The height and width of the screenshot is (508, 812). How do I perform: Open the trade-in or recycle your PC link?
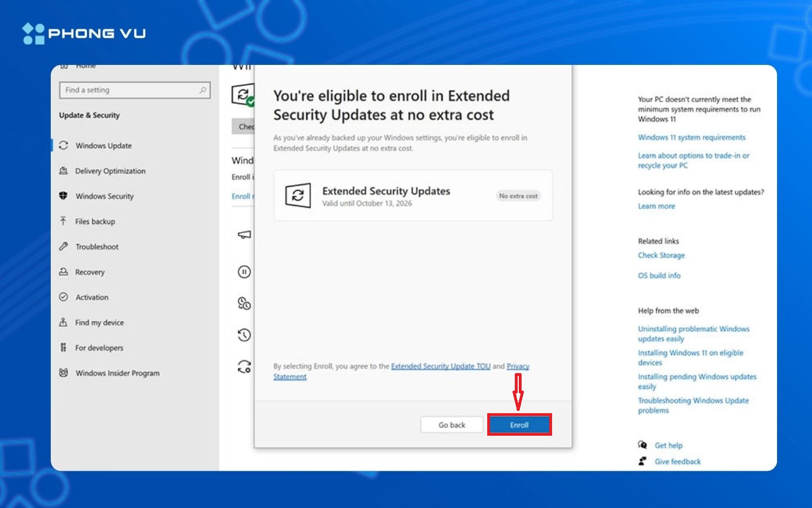tap(694, 160)
